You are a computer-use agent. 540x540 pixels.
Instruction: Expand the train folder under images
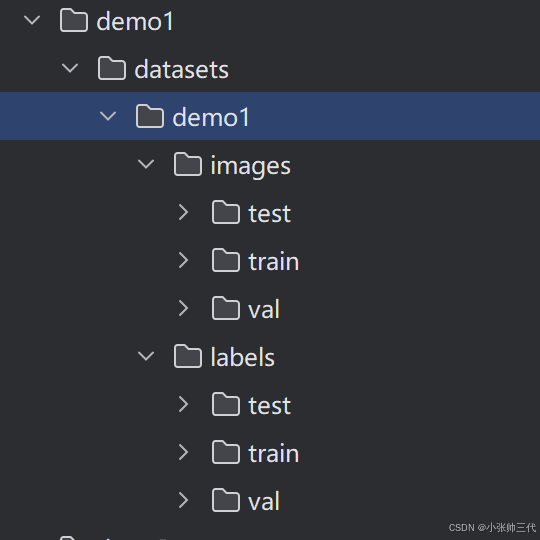coord(183,260)
